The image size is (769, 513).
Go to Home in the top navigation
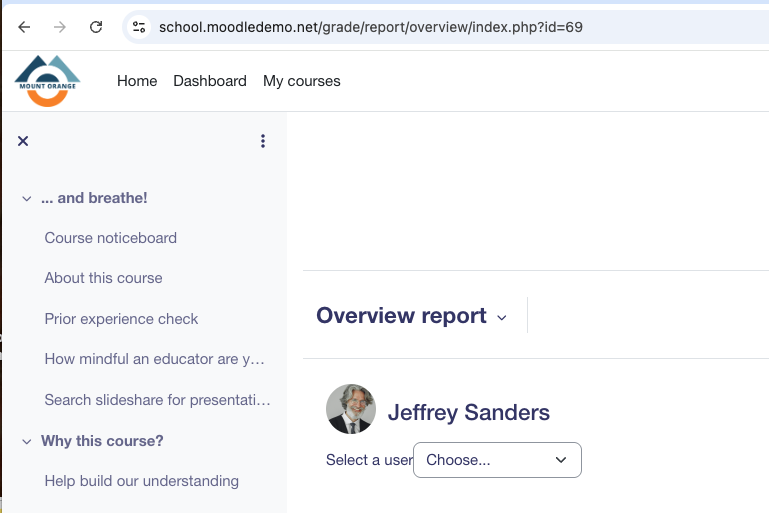137,81
